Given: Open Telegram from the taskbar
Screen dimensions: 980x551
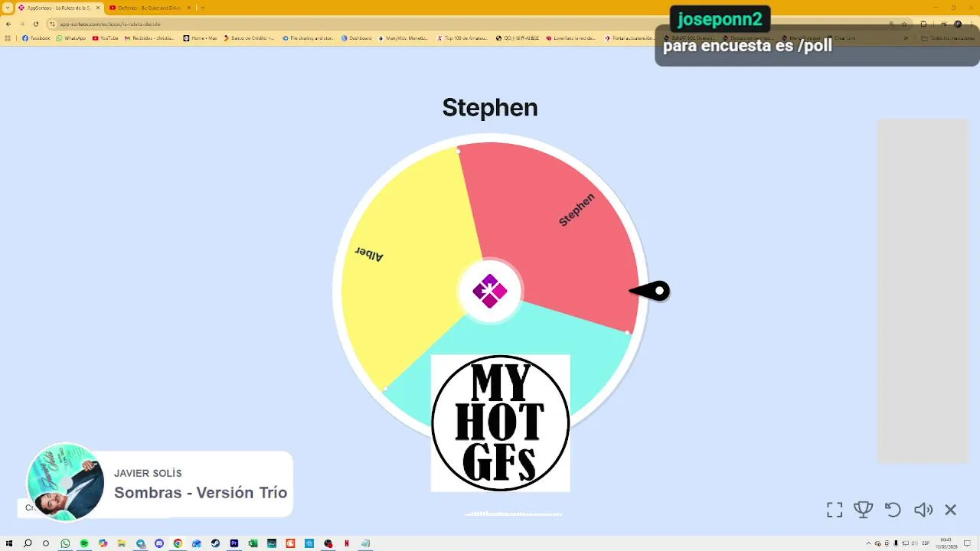Looking at the screenshot, I should point(141,543).
